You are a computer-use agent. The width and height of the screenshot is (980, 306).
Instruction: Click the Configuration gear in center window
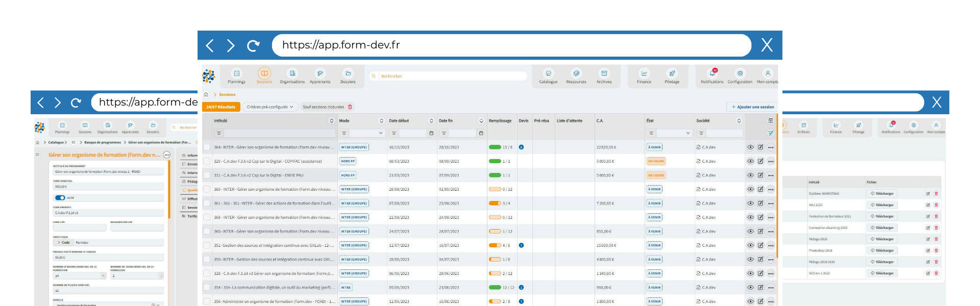tap(740, 75)
